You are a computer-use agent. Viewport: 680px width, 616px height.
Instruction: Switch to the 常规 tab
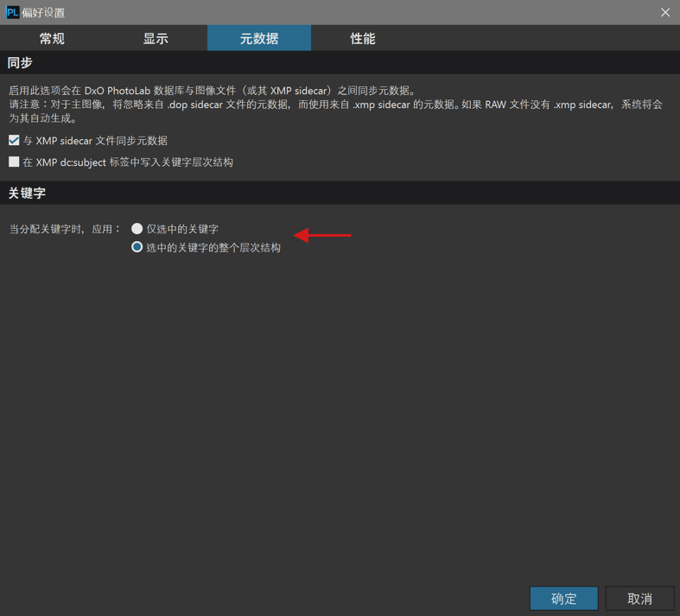tap(52, 38)
